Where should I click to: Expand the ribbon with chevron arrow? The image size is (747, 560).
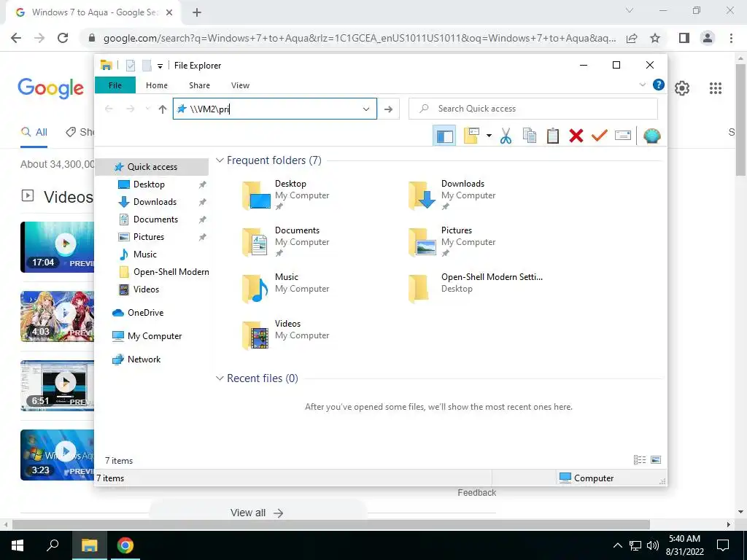point(642,85)
